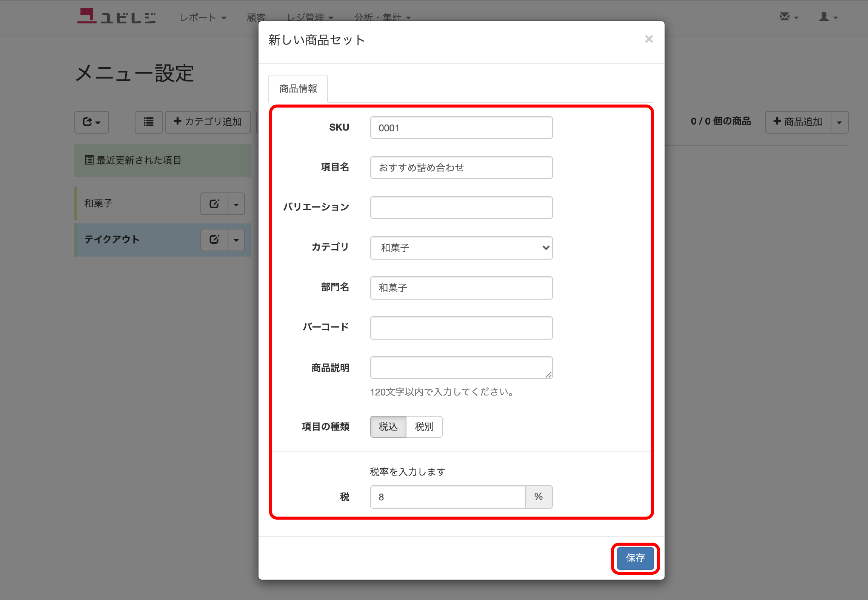Expand dropdown arrow beside 商品追加 button

point(839,122)
